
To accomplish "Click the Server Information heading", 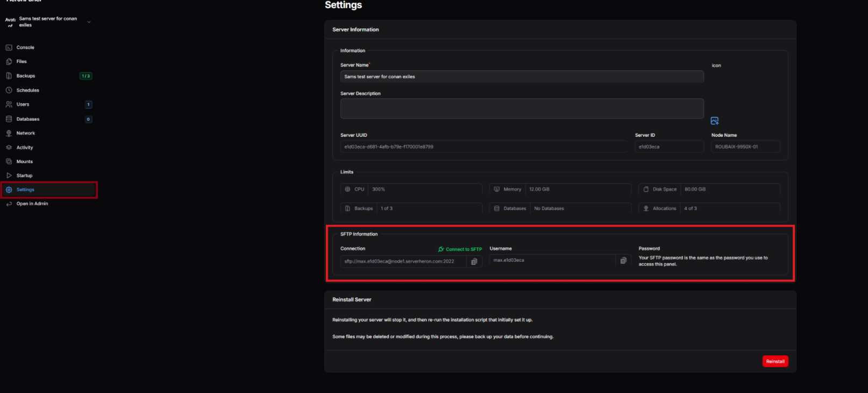I will click(355, 30).
